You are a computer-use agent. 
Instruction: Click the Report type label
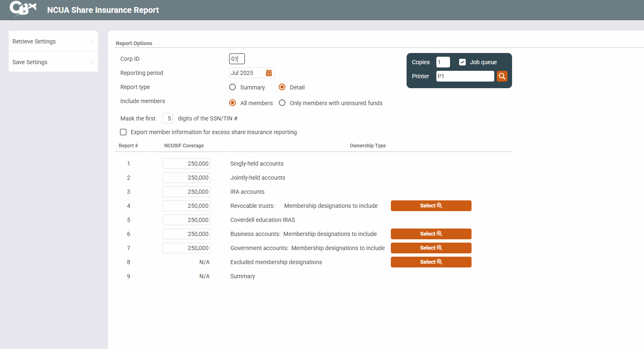135,87
